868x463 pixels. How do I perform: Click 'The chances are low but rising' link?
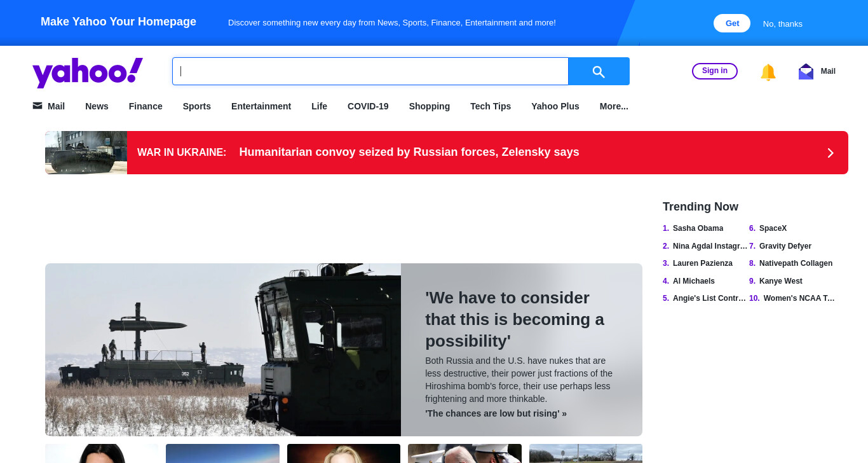(x=496, y=413)
